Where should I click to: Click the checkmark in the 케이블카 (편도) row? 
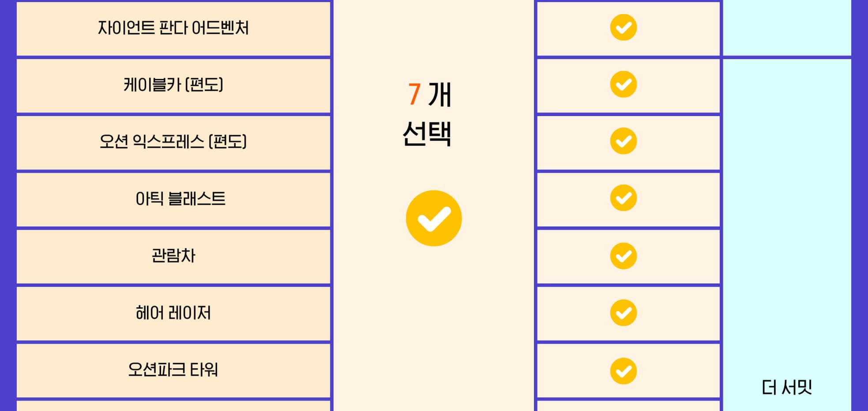coord(623,84)
